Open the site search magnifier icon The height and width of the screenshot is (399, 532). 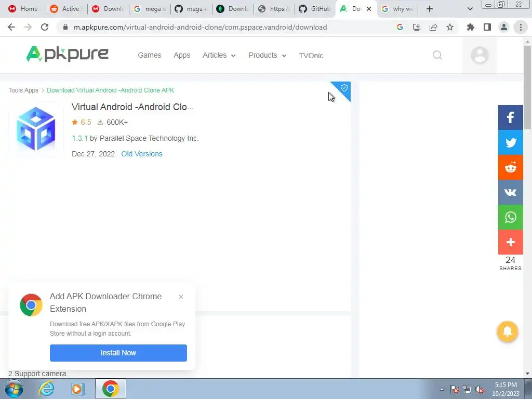click(x=437, y=55)
